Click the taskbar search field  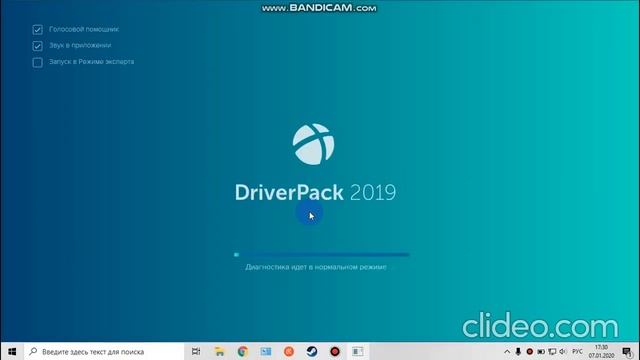(104, 351)
